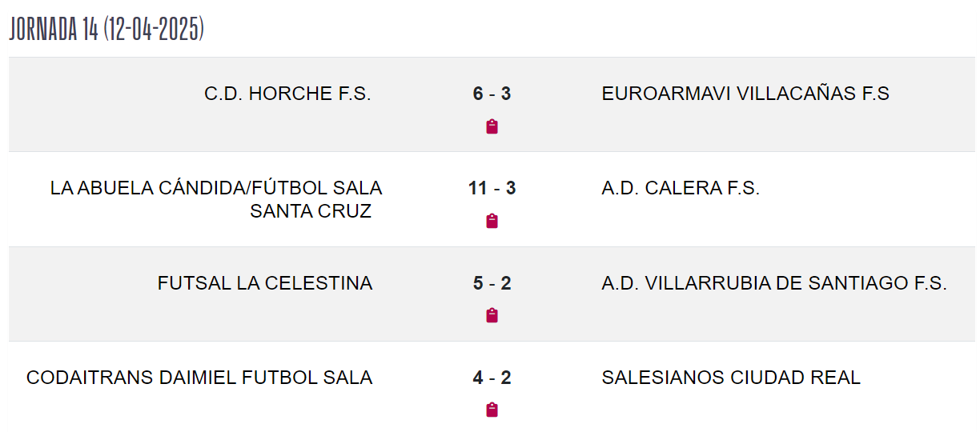Open SALESIANOS CIUDAD REAL team page

tap(731, 378)
